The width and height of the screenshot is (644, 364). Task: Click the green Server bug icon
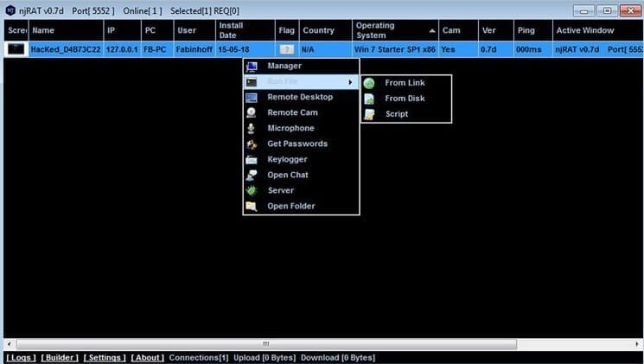coord(252,190)
